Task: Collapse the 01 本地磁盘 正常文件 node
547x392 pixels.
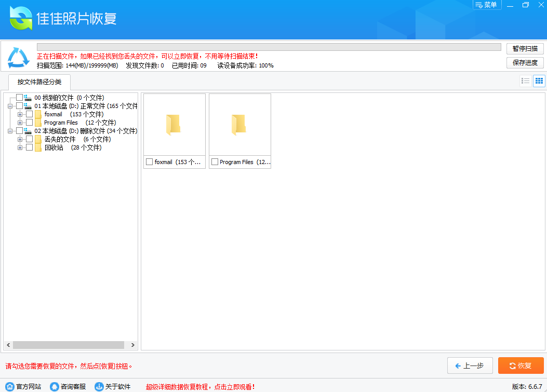Action: (x=10, y=106)
